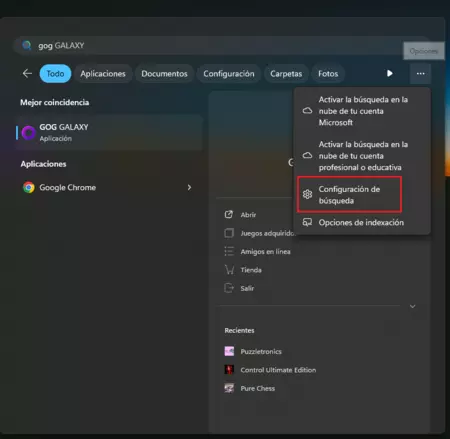The width and height of the screenshot is (450, 439).
Task: Click the Control Ultimate Edition thumbnail
Action: (229, 370)
